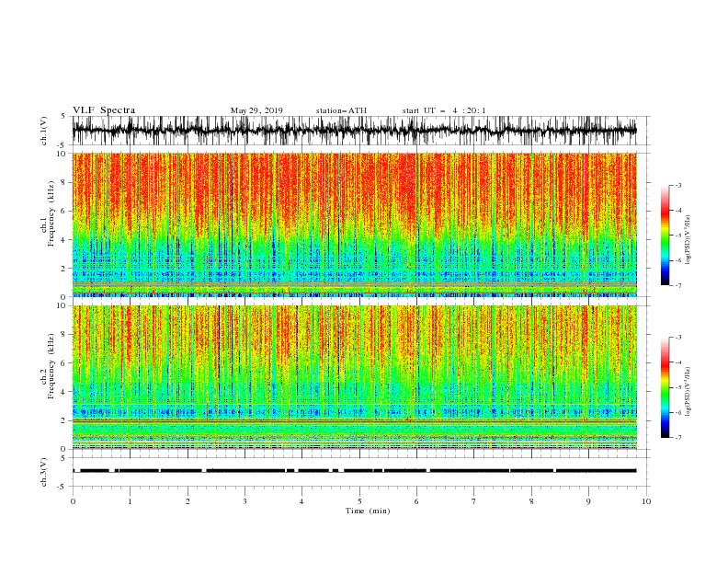The image size is (728, 563).
Task: Click the "6" kHz tick of the ch.2 spectrogram
Action: (x=64, y=363)
